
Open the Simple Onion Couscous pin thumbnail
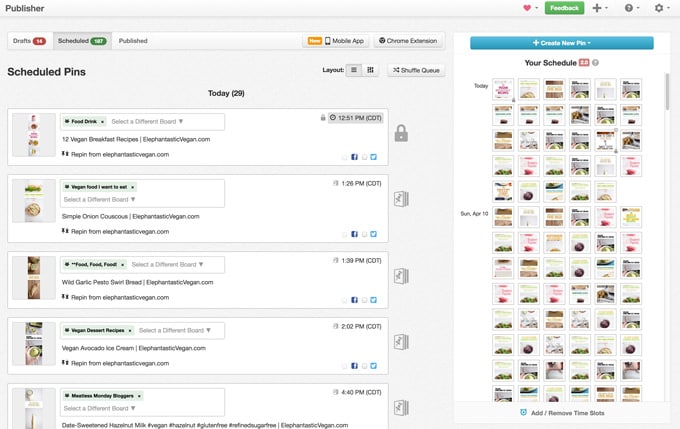(x=34, y=201)
